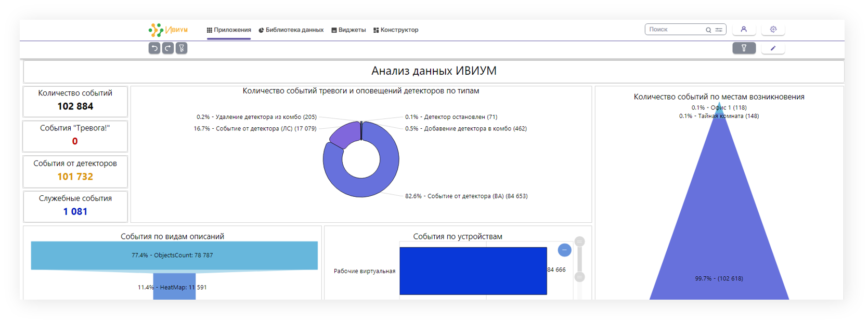The height and width of the screenshot is (323, 868).
Task: Click the label Тайная комната (148)
Action: click(719, 116)
